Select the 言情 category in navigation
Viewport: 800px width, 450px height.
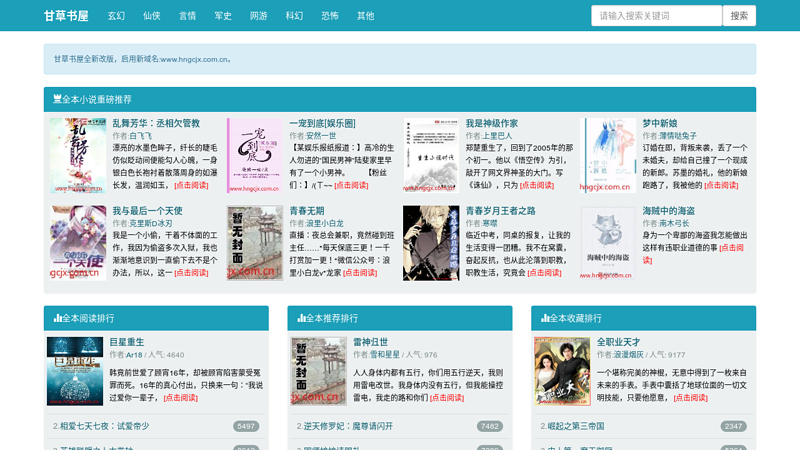[x=187, y=16]
